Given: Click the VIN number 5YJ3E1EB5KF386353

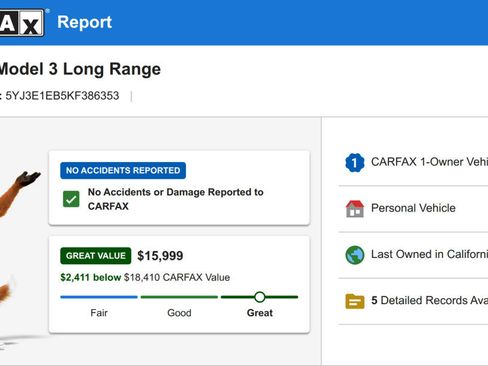Looking at the screenshot, I should 62,96.
